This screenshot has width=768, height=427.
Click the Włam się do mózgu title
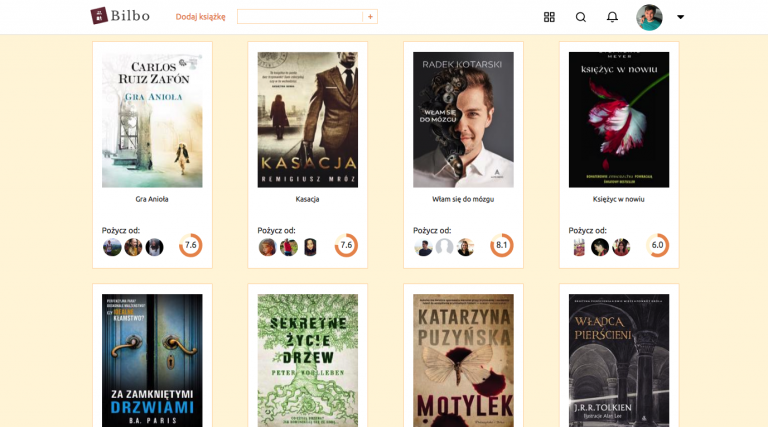tap(463, 199)
